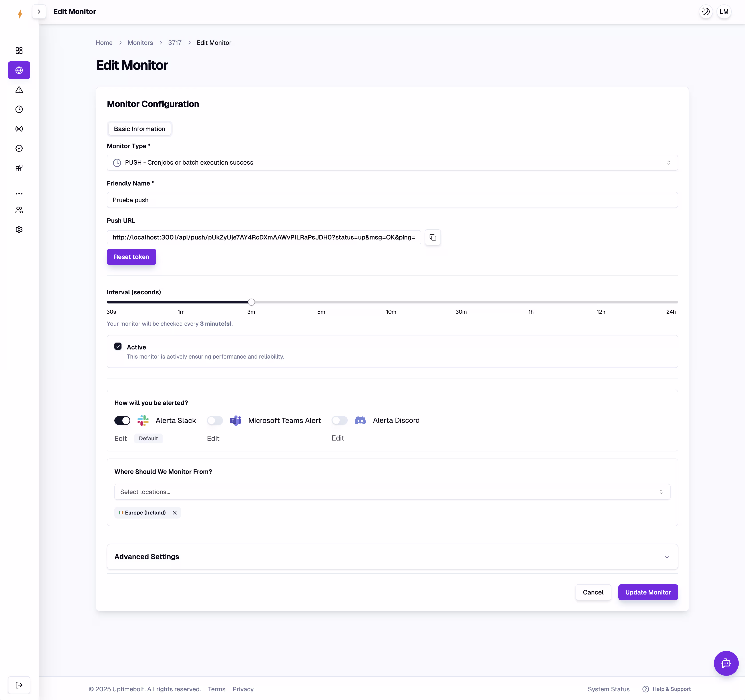Select the Basic Information tab
The image size is (745, 700).
pos(139,129)
